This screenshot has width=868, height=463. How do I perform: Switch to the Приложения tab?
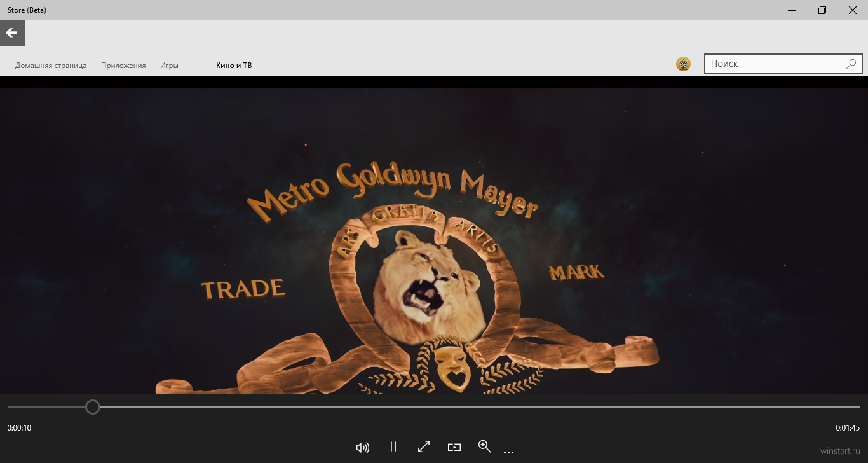123,66
